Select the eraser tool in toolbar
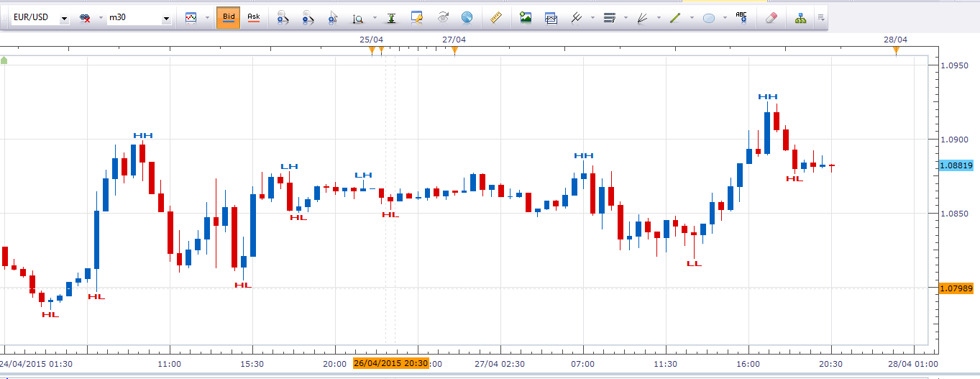Screen dimensions: 980x379 (x=771, y=17)
